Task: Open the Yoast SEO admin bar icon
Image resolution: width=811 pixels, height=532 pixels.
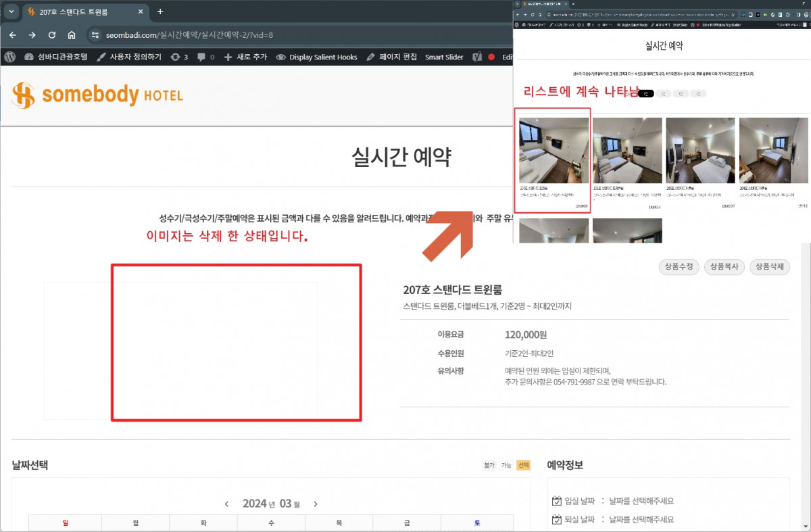Action: point(476,57)
